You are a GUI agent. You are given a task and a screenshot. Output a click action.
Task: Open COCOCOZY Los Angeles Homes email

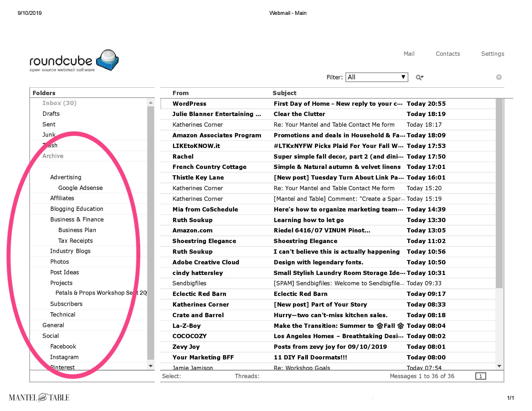tap(328, 336)
